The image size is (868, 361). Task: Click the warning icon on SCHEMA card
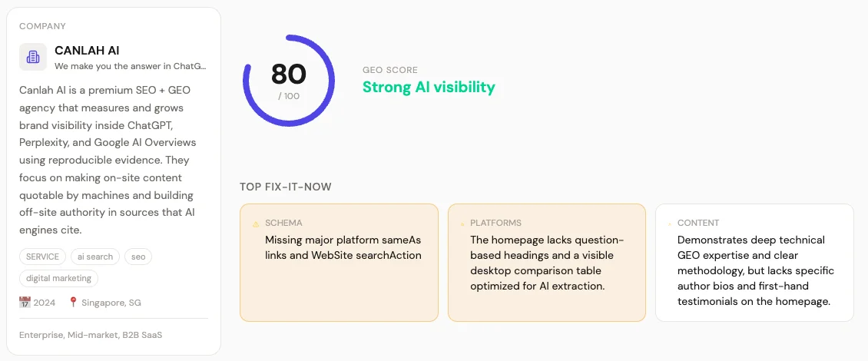point(256,224)
